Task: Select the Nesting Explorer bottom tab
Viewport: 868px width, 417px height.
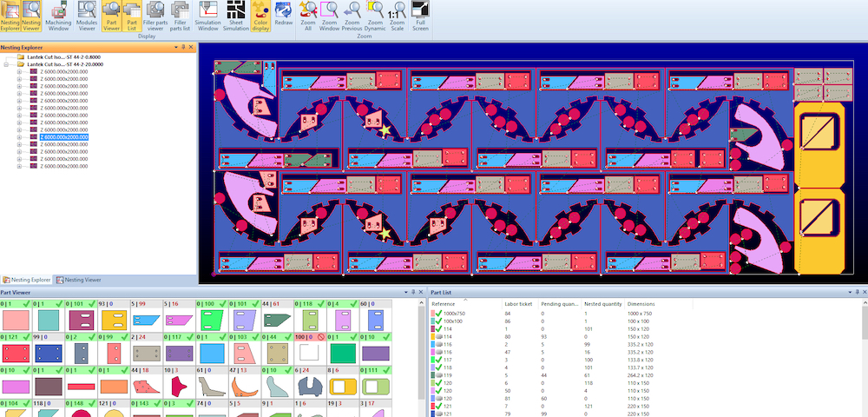Action: tap(28, 280)
